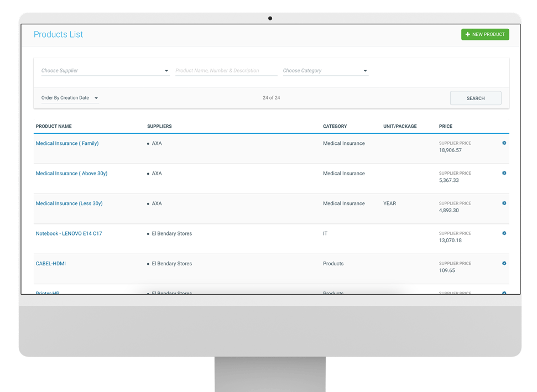Open gear menu for Medical Insurance (Less 30y)

click(x=504, y=203)
